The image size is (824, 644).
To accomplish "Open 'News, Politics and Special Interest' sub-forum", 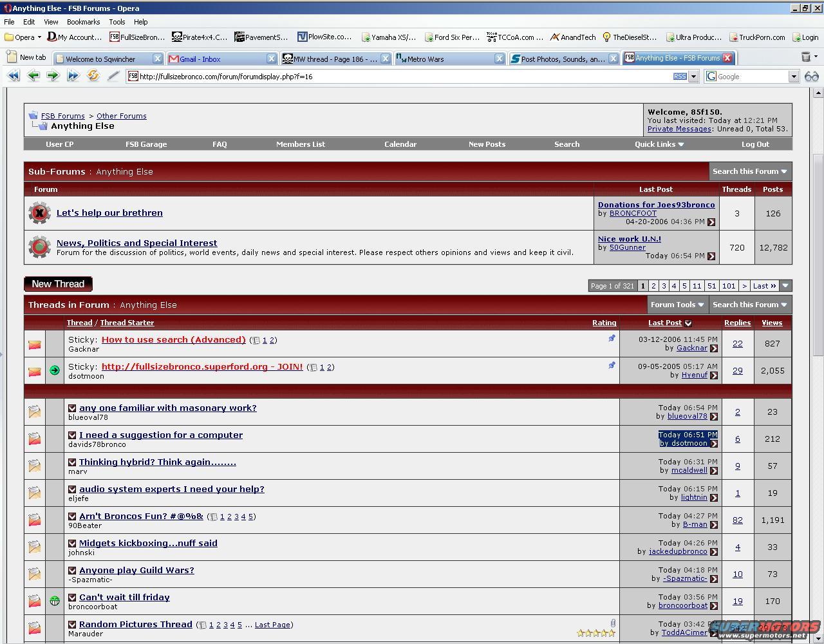I will point(136,243).
